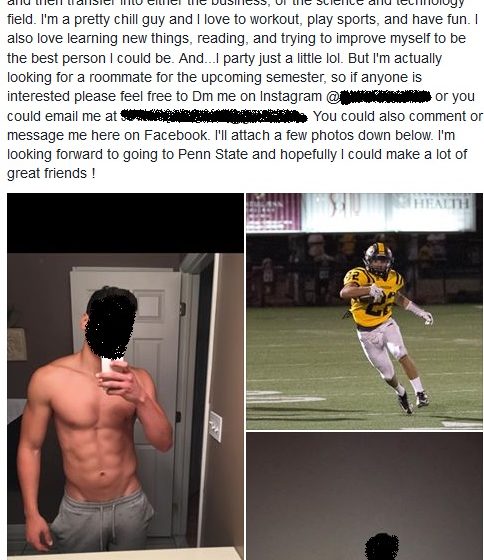Click the light switch beside the door
Viewport: 484px width, 560px height.
click(x=215, y=426)
